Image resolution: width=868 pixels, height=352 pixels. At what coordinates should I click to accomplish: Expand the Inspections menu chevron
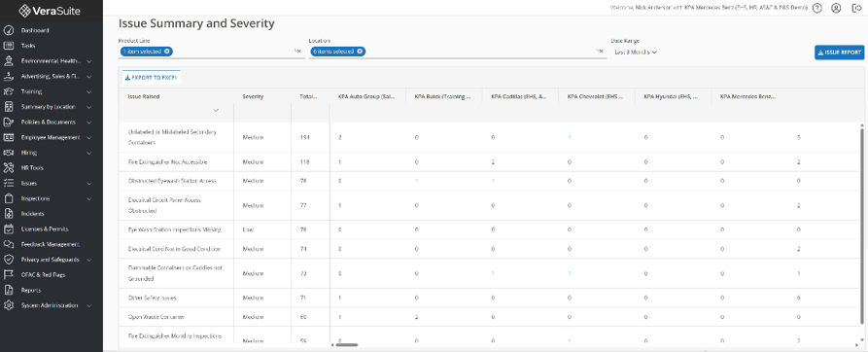89,198
